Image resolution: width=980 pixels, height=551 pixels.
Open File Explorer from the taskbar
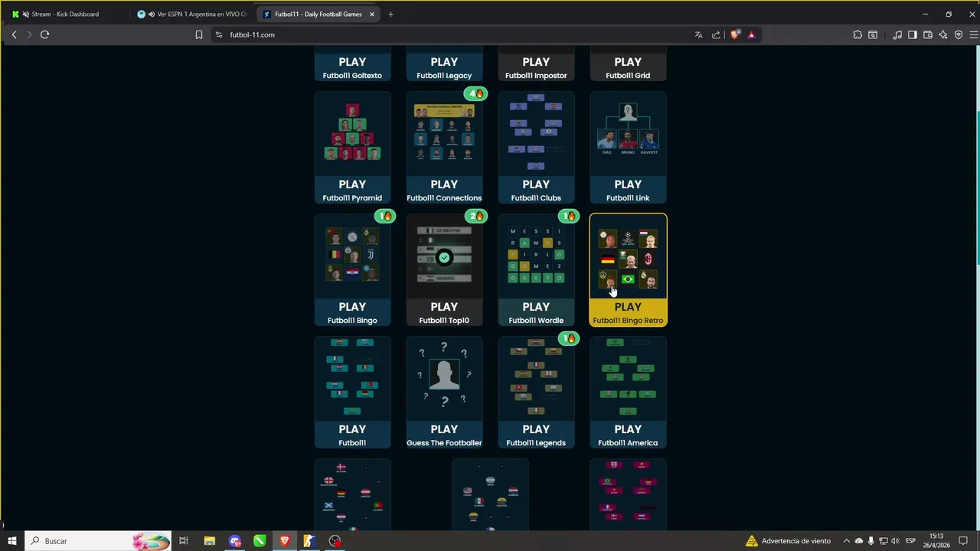point(210,541)
